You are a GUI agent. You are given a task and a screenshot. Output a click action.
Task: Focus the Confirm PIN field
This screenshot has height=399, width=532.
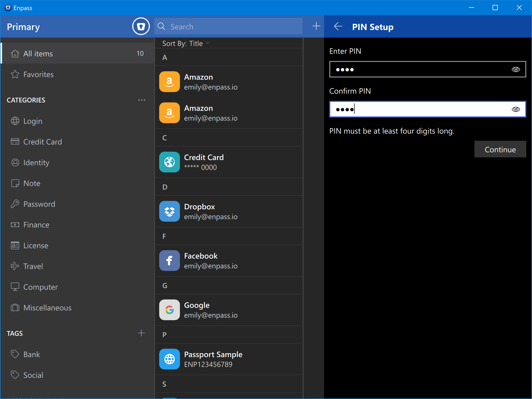pos(428,109)
